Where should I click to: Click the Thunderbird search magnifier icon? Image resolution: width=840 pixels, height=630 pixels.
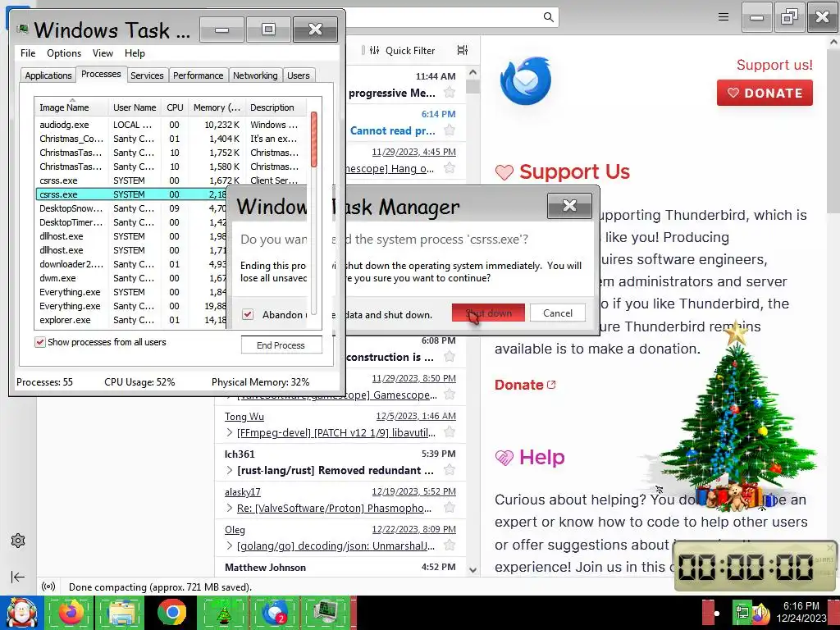click(549, 17)
